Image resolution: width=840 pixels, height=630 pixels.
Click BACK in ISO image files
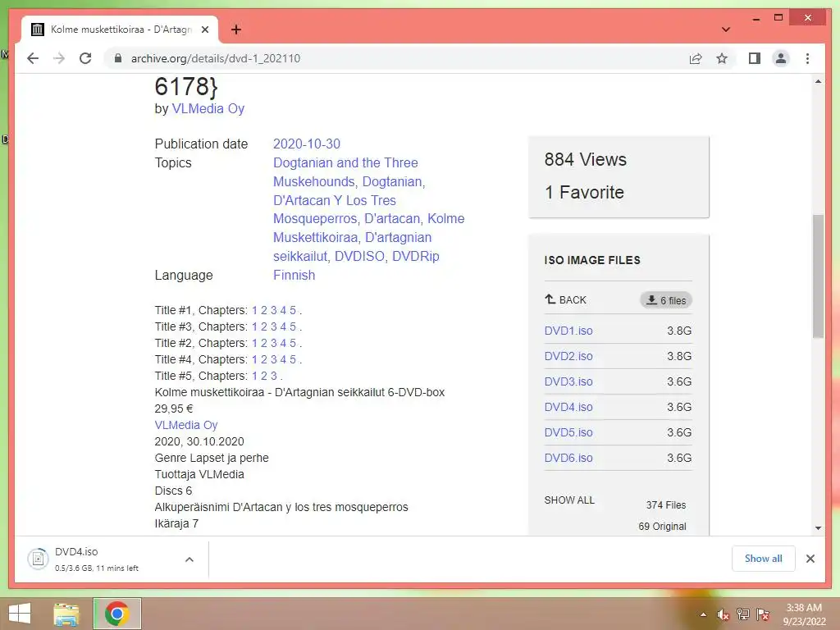[x=566, y=300]
